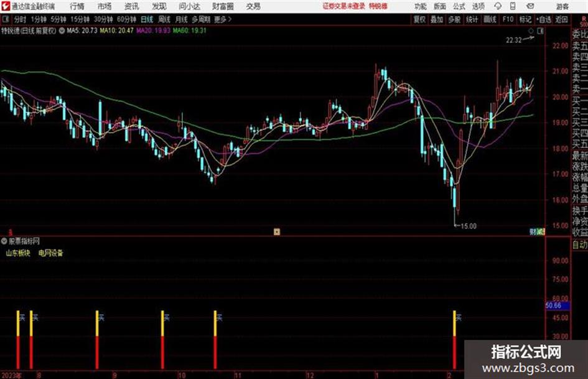The image size is (588, 379).
Task: Switch to the 60分钟 period tab
Action: pyautogui.click(x=126, y=19)
